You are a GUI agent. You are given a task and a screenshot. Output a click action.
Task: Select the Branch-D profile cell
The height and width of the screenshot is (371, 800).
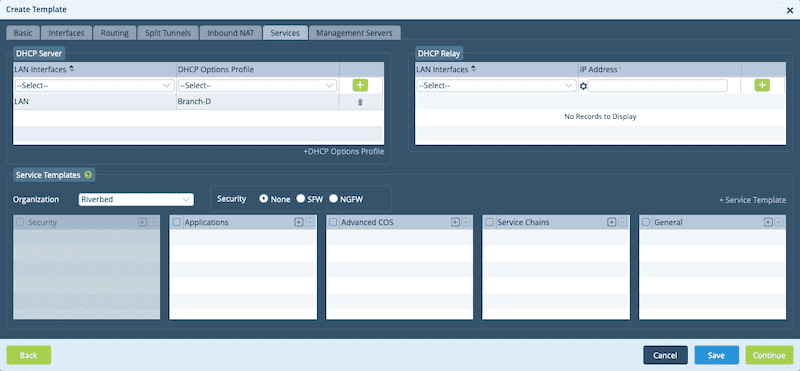coord(258,102)
